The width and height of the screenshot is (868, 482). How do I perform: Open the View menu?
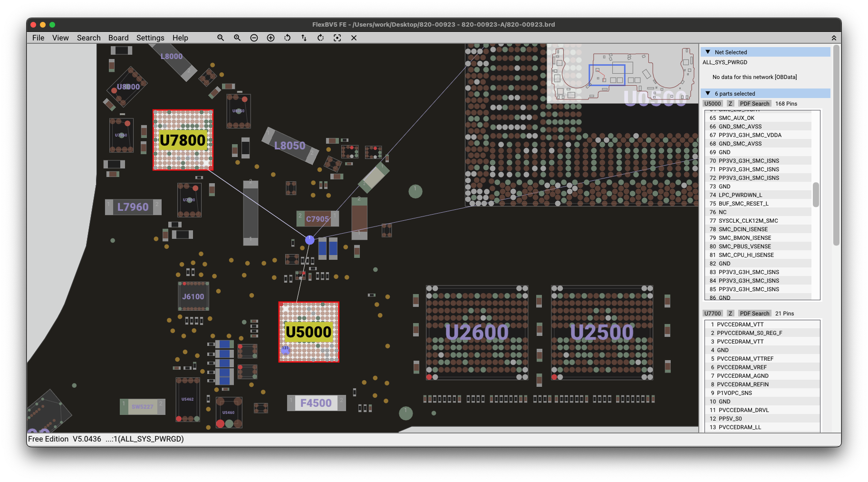point(60,38)
